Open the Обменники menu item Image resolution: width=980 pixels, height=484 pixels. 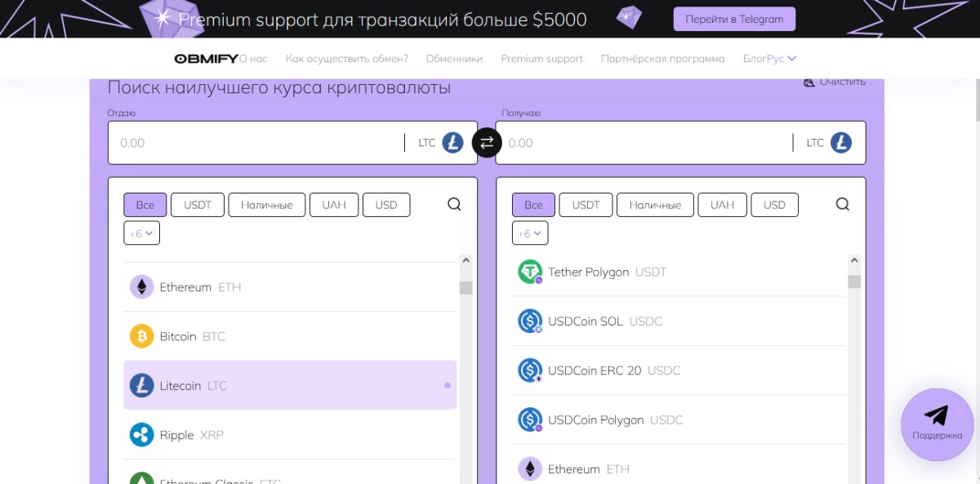click(454, 59)
